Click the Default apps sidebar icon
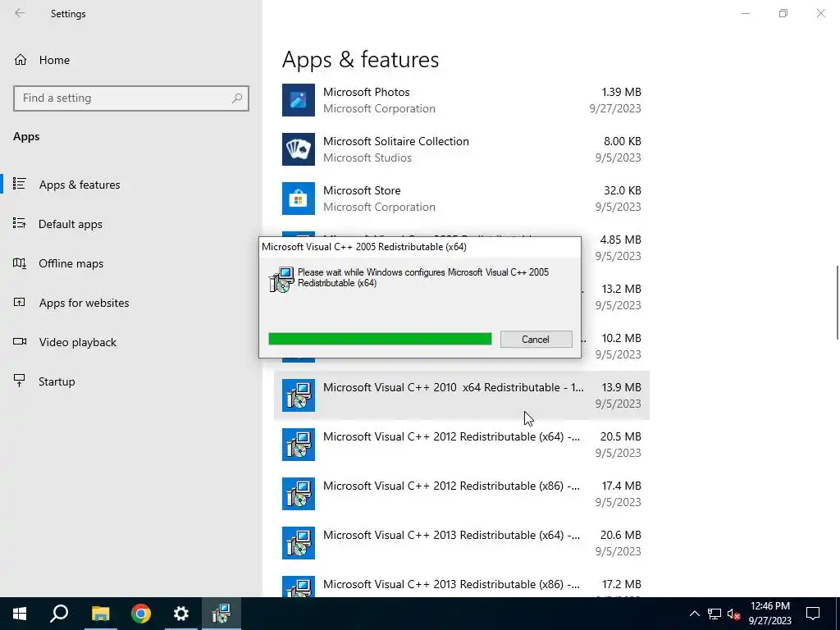This screenshot has width=840, height=630. pos(20,223)
